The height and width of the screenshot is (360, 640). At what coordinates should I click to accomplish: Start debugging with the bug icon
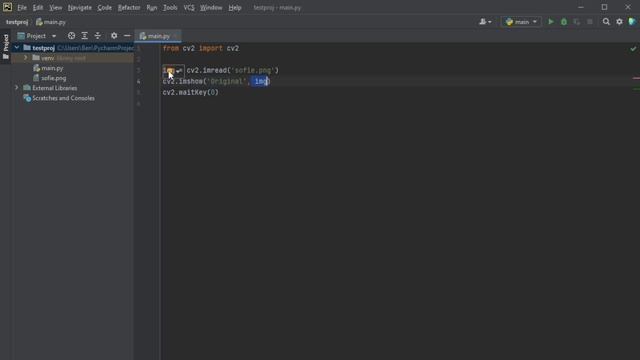(564, 22)
